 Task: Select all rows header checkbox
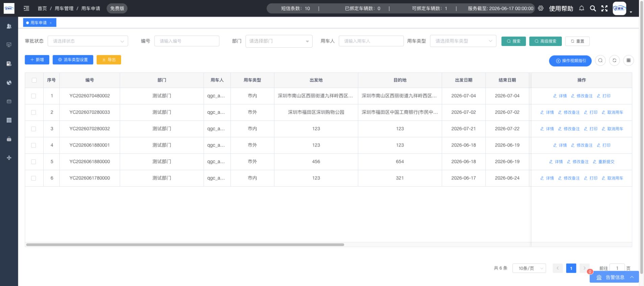(34, 80)
